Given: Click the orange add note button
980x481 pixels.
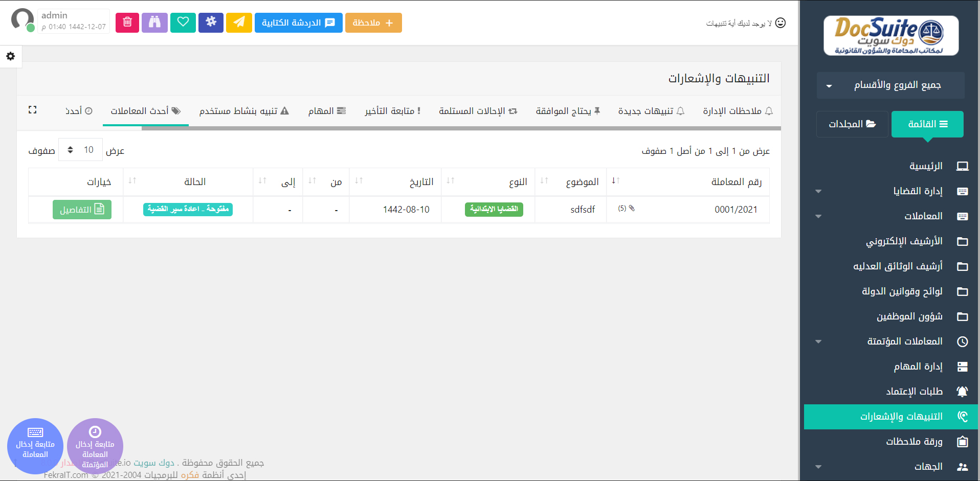Looking at the screenshot, I should tap(373, 23).
